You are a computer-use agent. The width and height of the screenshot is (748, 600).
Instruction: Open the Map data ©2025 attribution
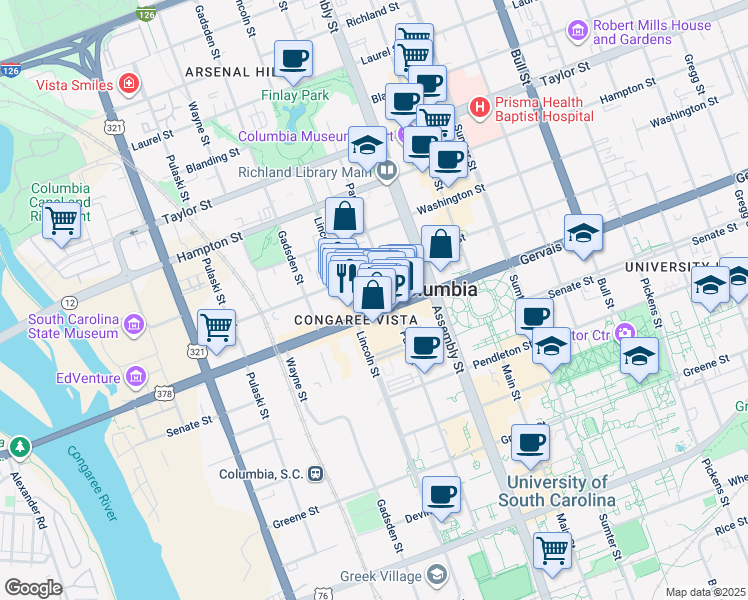(705, 592)
